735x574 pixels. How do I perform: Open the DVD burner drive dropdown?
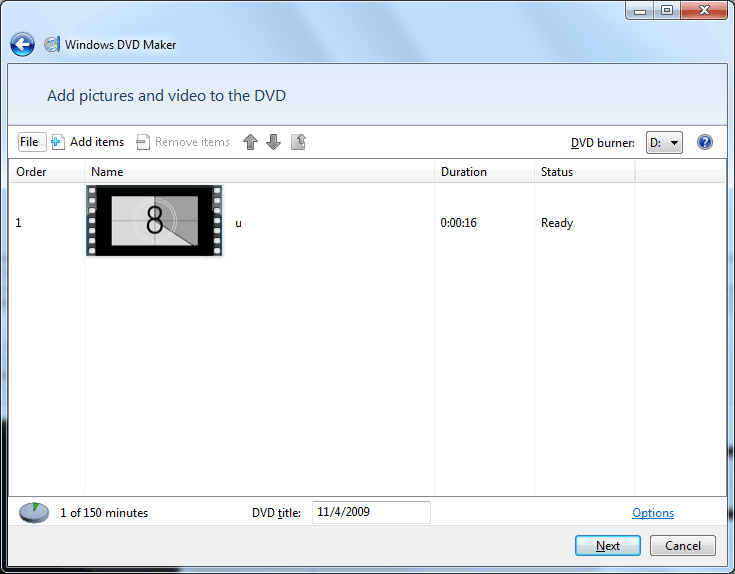click(x=664, y=142)
